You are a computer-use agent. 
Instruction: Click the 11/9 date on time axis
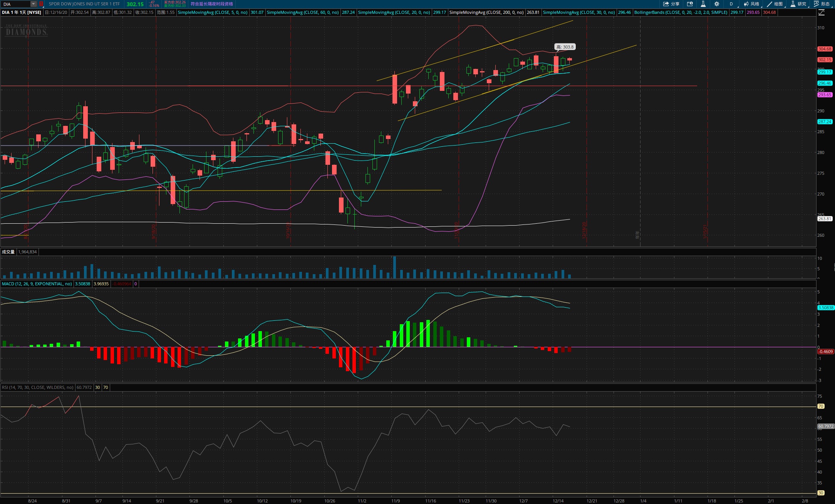(396, 501)
